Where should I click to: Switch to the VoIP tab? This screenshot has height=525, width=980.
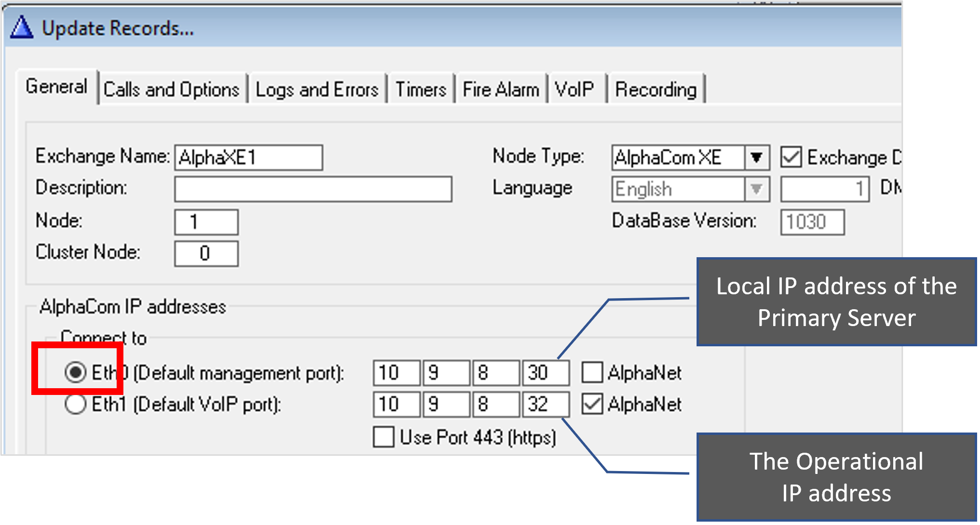[574, 90]
